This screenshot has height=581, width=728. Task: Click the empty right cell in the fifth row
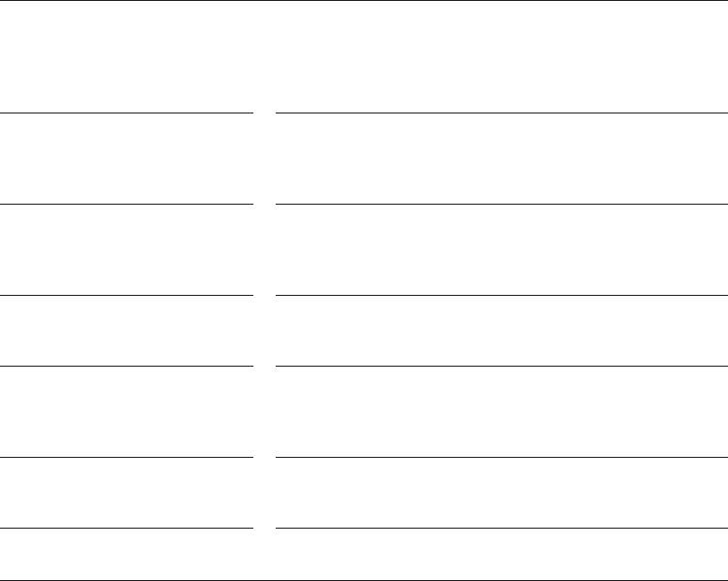[x=501, y=492]
